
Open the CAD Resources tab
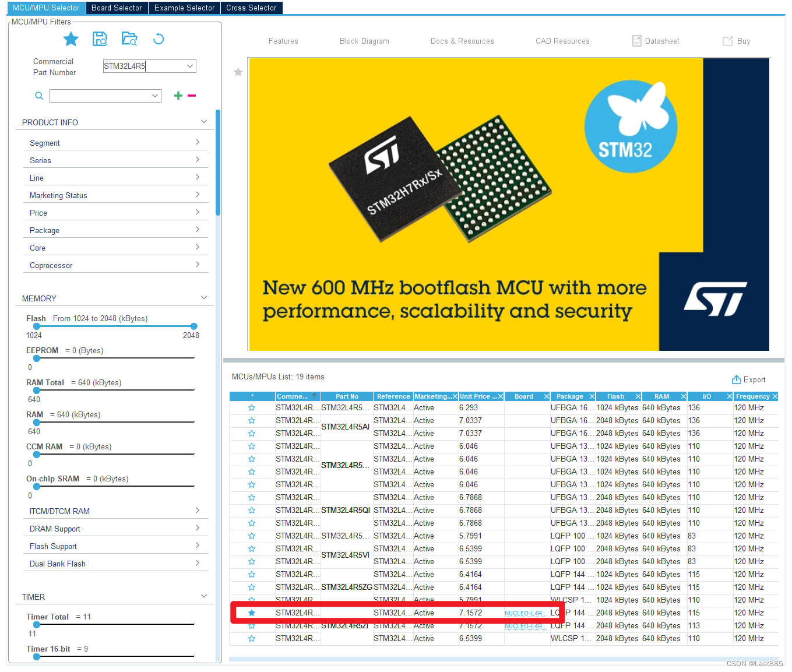562,41
